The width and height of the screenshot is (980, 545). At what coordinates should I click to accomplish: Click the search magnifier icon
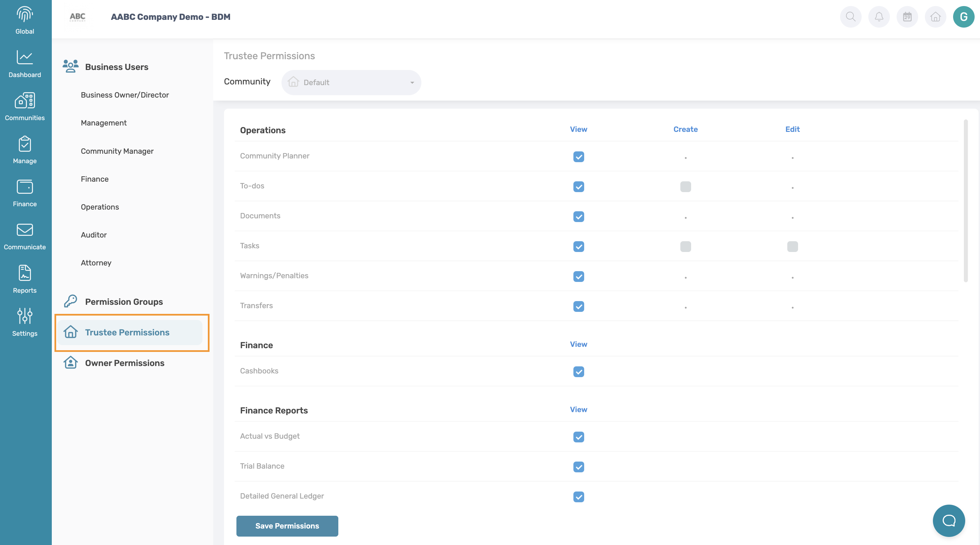tap(851, 17)
